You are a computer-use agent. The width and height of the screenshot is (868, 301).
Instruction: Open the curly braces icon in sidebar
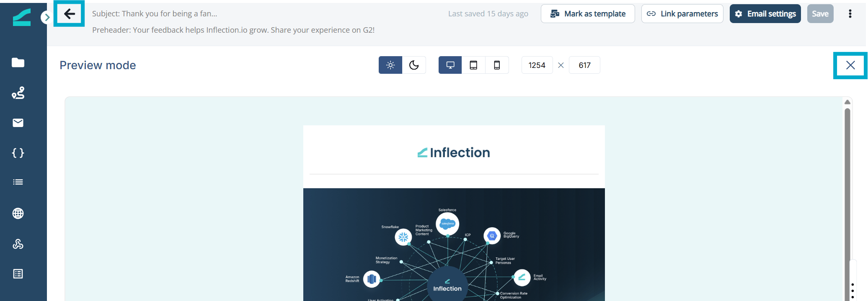pyautogui.click(x=18, y=153)
